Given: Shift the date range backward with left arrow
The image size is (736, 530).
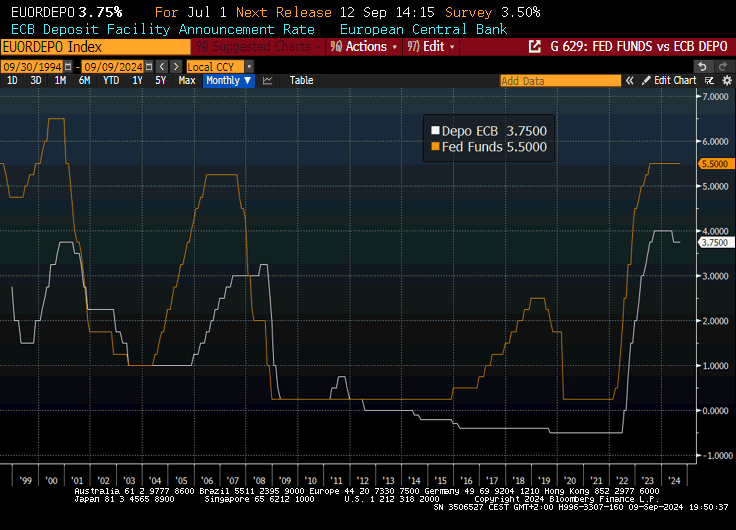Looking at the screenshot, I should tap(162, 67).
